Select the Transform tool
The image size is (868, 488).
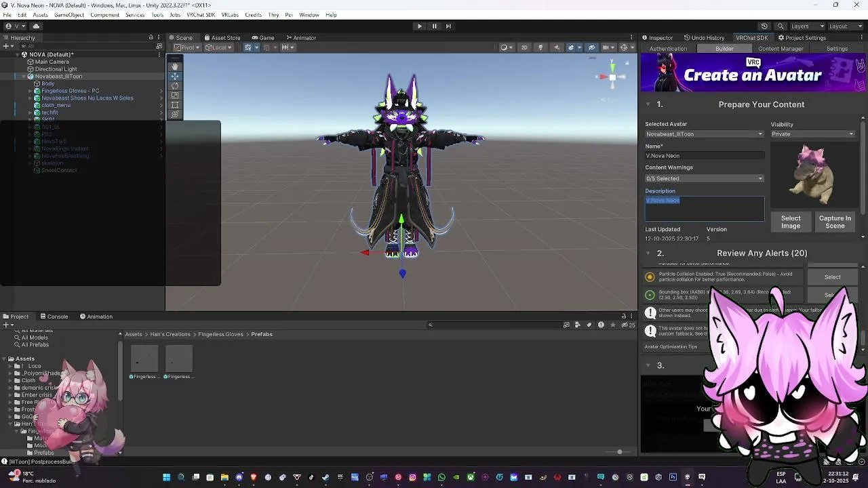coord(175,114)
